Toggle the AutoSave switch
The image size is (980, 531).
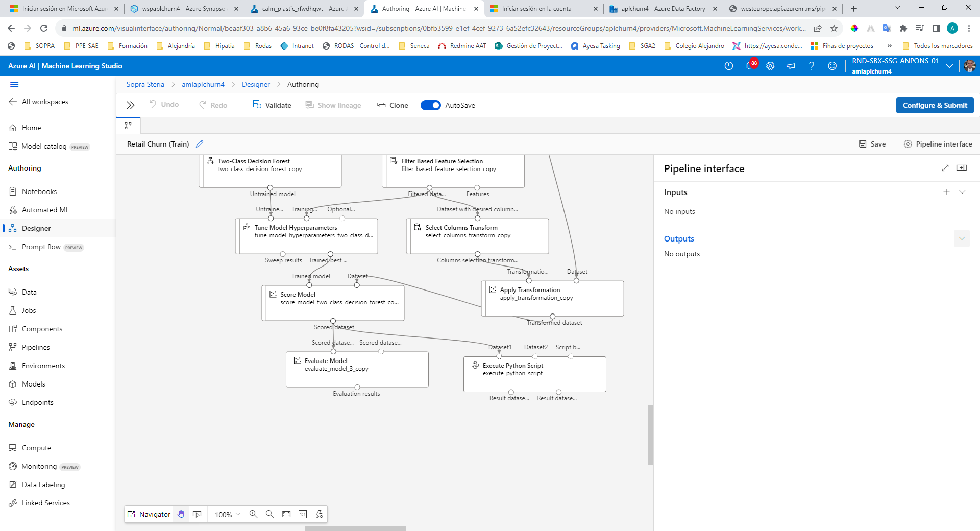pos(431,105)
